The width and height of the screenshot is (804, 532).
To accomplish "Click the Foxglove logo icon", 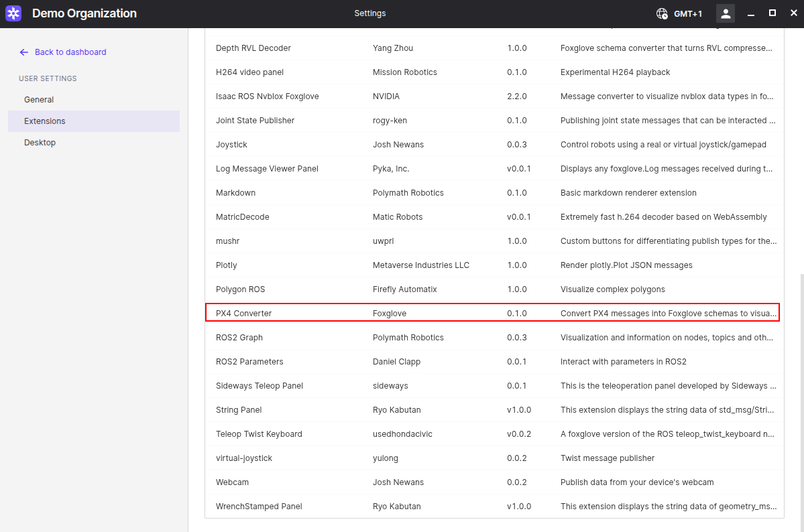I will [13, 13].
